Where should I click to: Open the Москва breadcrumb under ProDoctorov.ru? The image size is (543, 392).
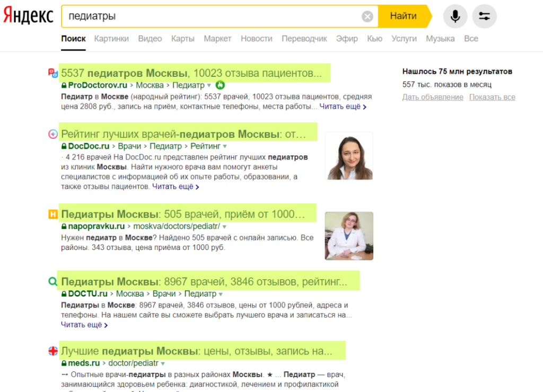(x=150, y=85)
